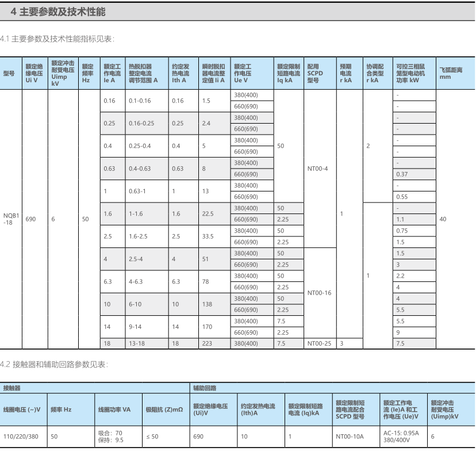Select the line "4.1 主要参数及技术性能指标见表"
This screenshot has width=476, height=455.
click(57, 39)
